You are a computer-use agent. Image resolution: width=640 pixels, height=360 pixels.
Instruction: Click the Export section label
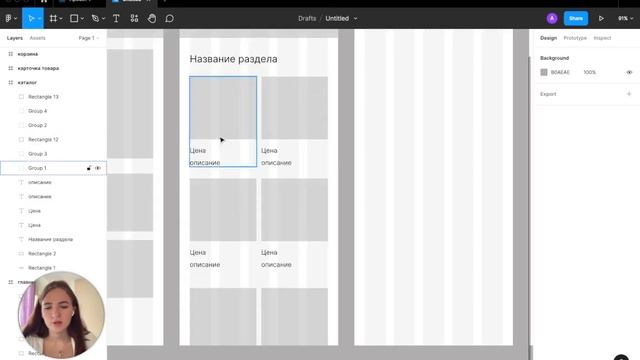[548, 94]
